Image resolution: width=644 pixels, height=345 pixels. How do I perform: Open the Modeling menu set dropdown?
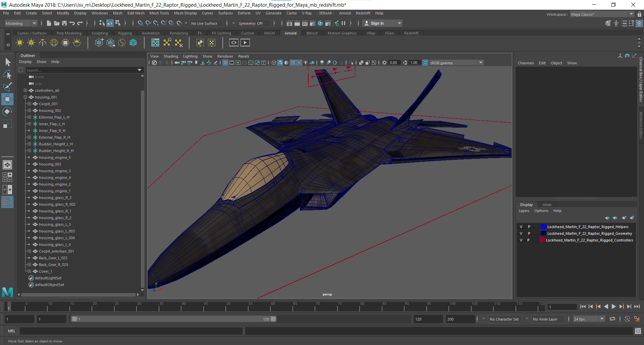[21, 23]
